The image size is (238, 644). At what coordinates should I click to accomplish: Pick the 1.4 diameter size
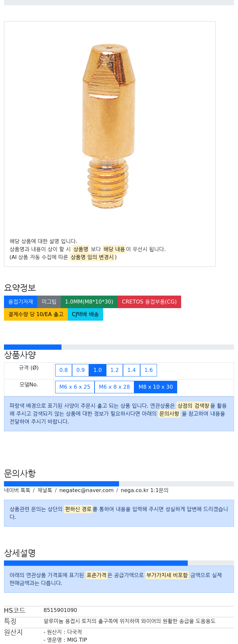pos(132,370)
